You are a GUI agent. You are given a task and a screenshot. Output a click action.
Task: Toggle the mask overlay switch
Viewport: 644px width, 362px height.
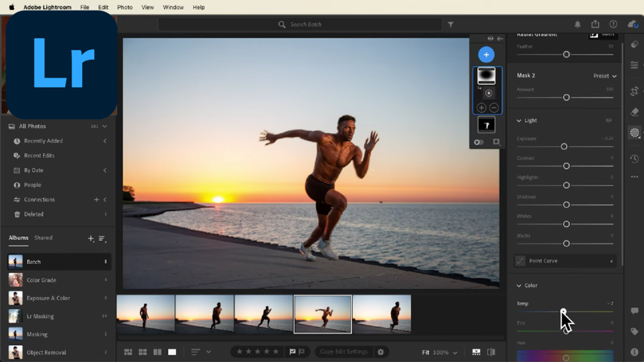[478, 142]
